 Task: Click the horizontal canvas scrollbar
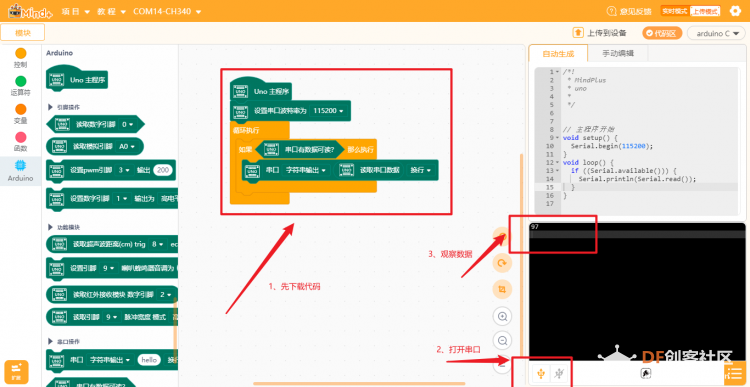tap(359, 383)
